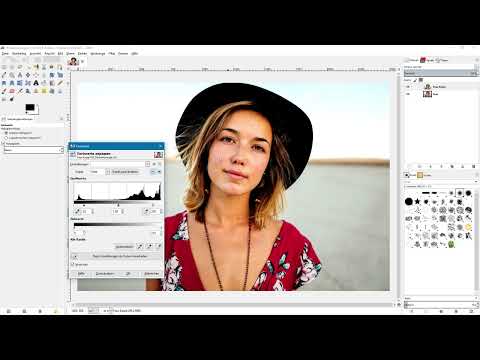Select the Airbrush tool
480x360 pixels.
[x=20, y=91]
